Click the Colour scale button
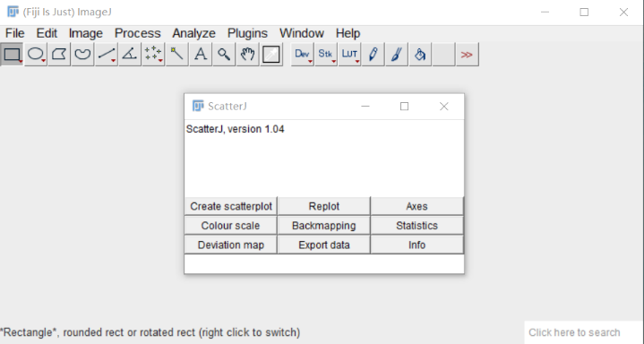Image resolution: width=644 pixels, height=344 pixels. 231,226
